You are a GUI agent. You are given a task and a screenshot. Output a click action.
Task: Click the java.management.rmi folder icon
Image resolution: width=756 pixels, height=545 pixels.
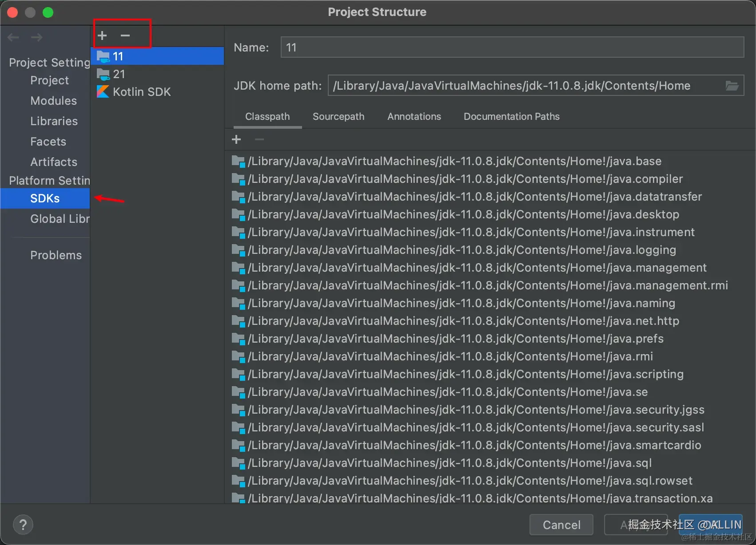coord(238,286)
